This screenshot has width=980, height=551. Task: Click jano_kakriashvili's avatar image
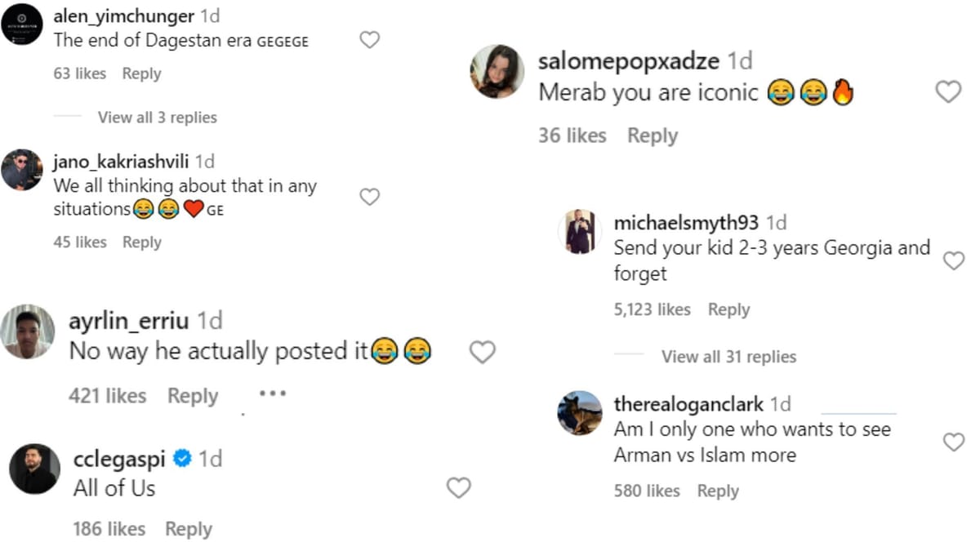pos(22,170)
